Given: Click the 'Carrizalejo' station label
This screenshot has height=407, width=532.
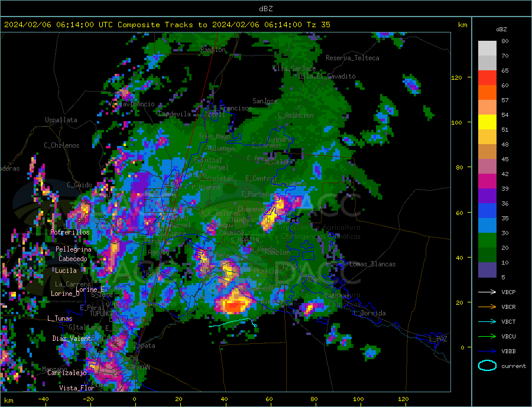Looking at the screenshot, I should [x=67, y=373].
